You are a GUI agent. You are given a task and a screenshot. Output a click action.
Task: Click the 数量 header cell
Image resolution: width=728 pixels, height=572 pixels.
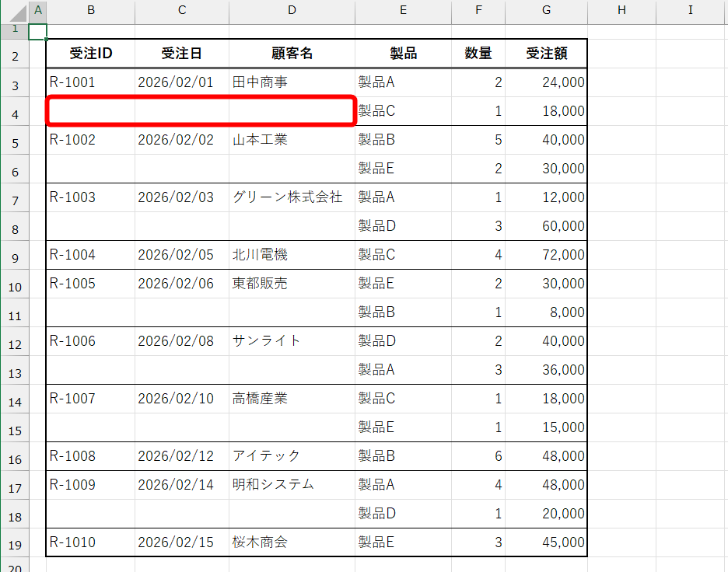point(478,53)
